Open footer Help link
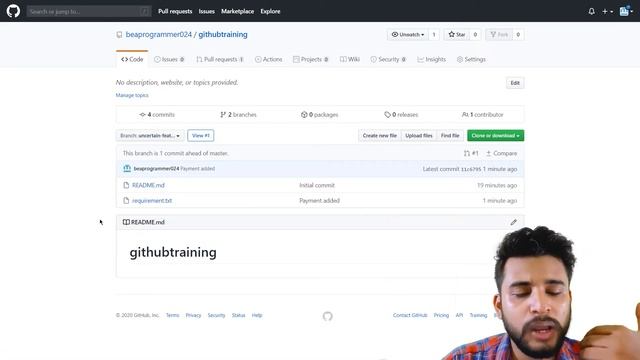 pyautogui.click(x=257, y=316)
